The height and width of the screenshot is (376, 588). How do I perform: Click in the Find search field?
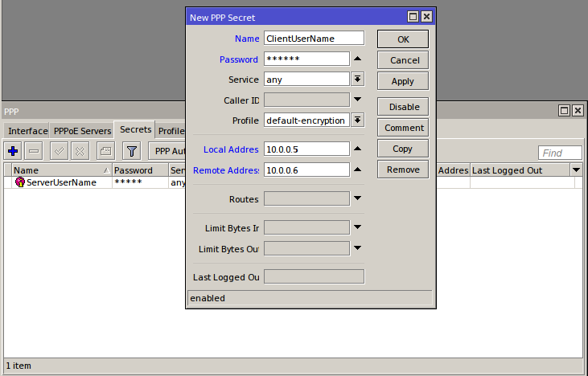coord(560,153)
